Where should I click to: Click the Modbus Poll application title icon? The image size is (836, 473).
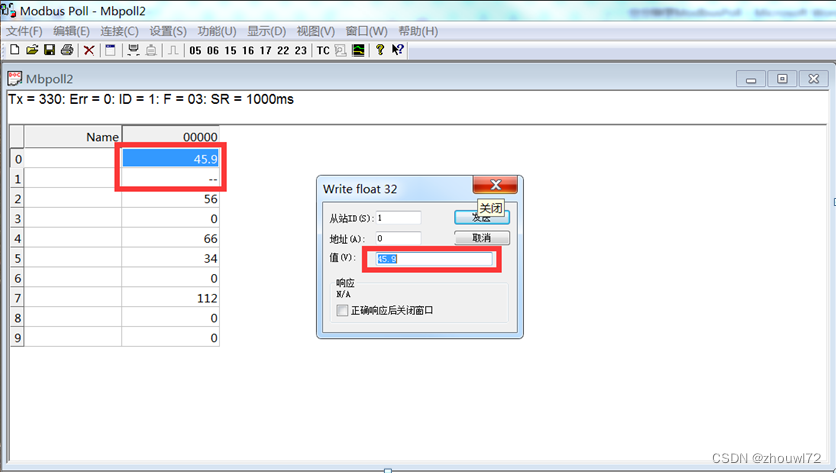tap(8, 10)
